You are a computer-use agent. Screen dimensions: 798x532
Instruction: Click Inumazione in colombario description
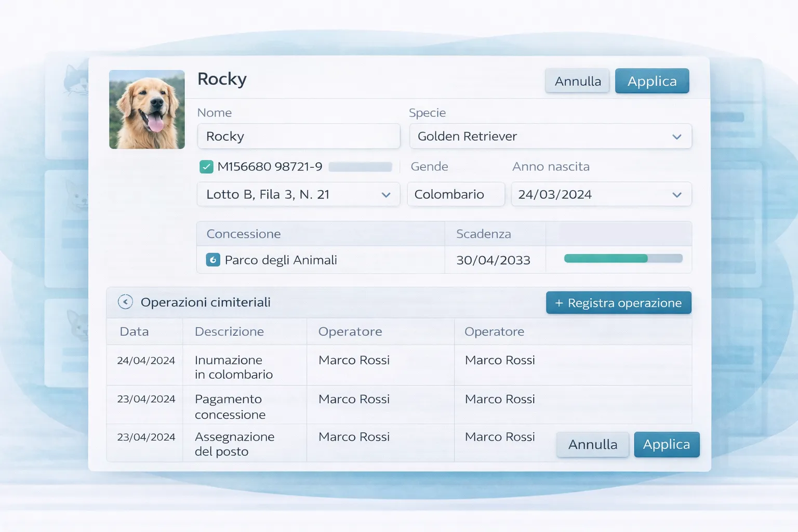pos(233,367)
